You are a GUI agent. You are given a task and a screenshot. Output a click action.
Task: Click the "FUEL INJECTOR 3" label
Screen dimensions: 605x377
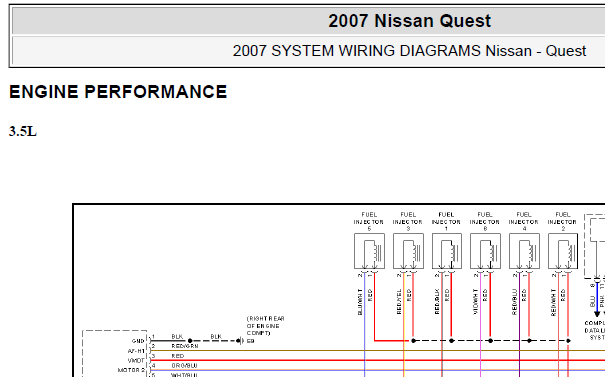coord(408,221)
